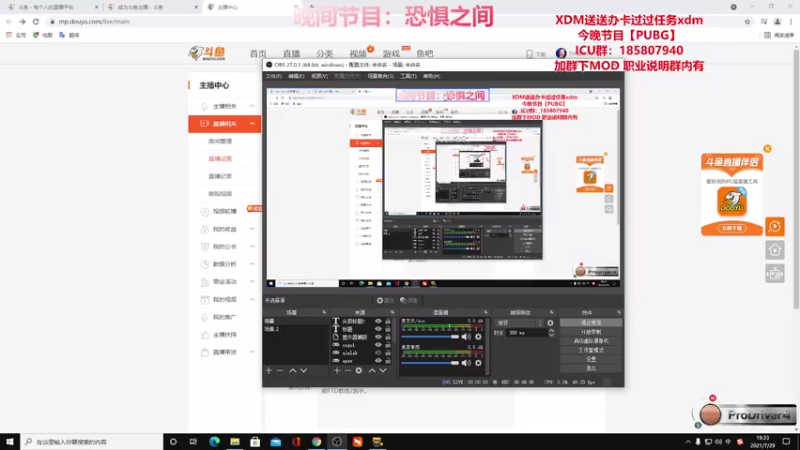Open the OBS 工具 menu
Screen dimensions: 800x450
tap(408, 76)
